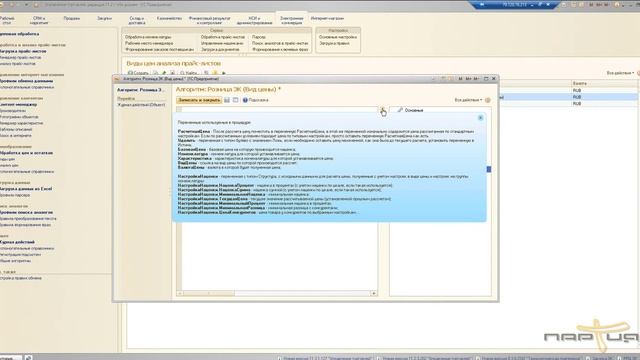Image resolution: width=640 pixels, height=360 pixels.
Task: Open Поиск аналогов в прайс-листах link
Action: pos(280,43)
